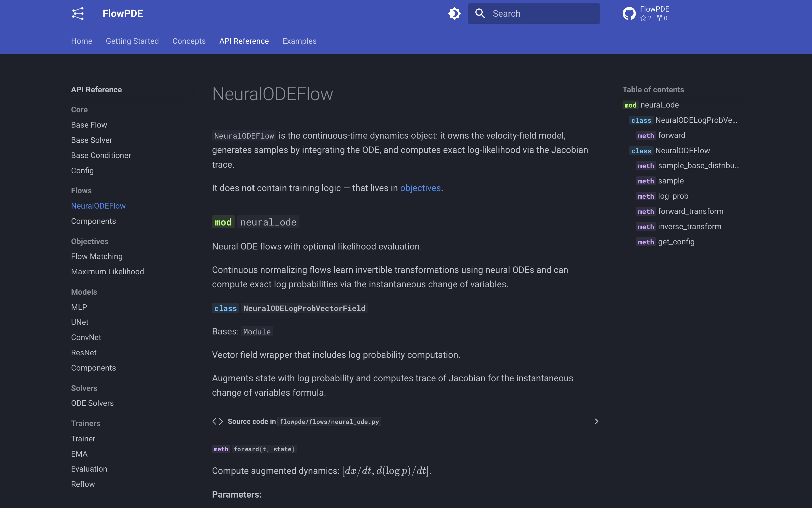Open the Evaluation page

(x=89, y=469)
